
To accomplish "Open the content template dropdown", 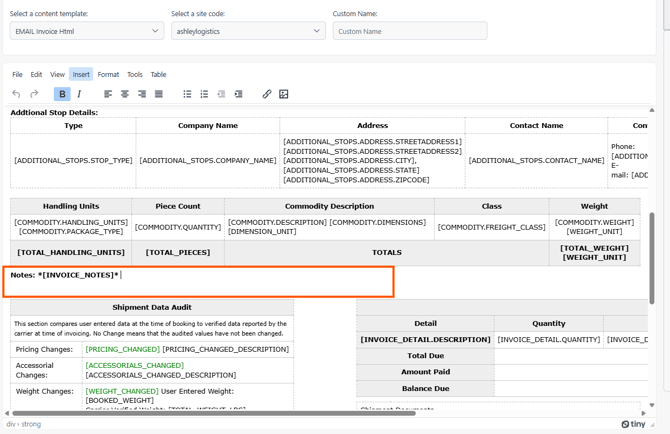I will (87, 31).
